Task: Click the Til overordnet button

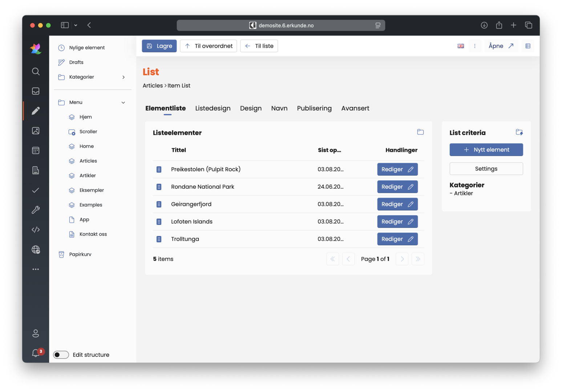Action: coord(209,46)
